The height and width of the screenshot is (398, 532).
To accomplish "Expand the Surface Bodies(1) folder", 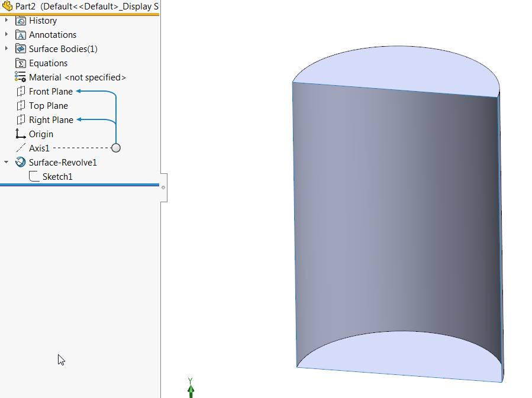I will 6,48.
